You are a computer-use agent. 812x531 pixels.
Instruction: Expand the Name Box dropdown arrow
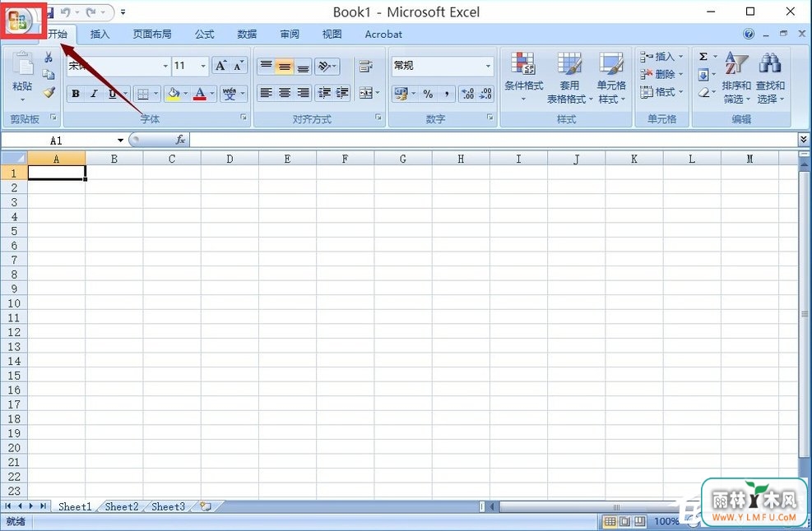120,141
